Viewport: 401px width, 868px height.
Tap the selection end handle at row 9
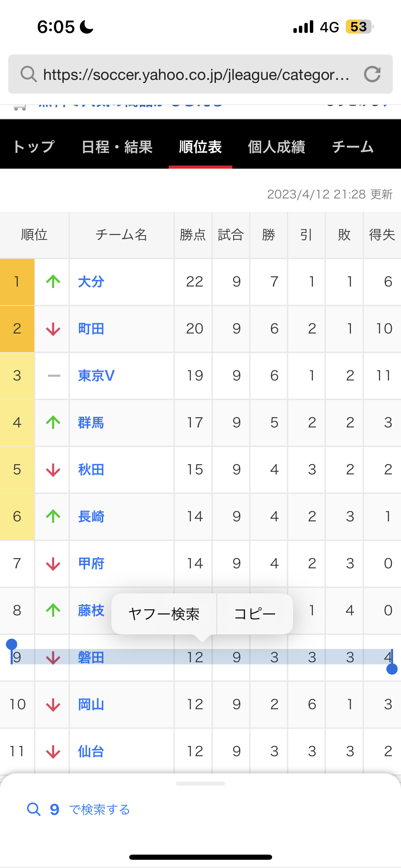click(392, 669)
